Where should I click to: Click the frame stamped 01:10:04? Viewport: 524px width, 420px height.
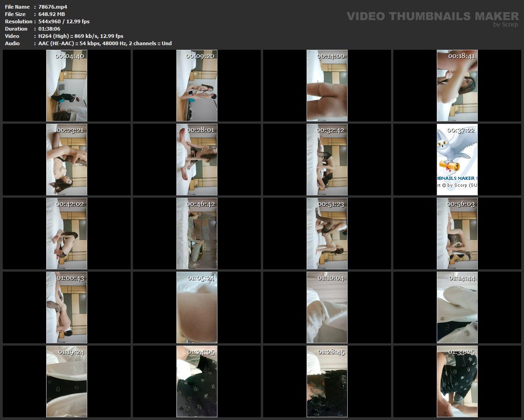(327, 307)
